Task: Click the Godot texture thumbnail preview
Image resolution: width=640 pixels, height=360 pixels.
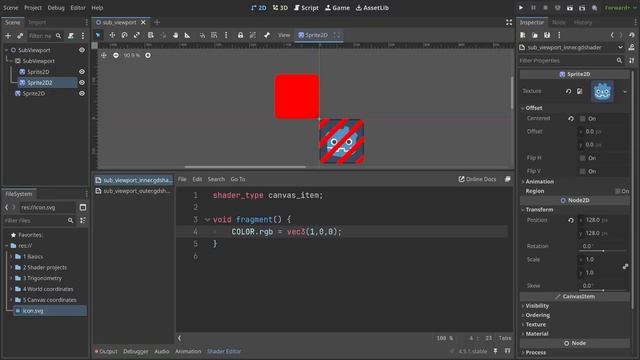Action: (x=602, y=91)
